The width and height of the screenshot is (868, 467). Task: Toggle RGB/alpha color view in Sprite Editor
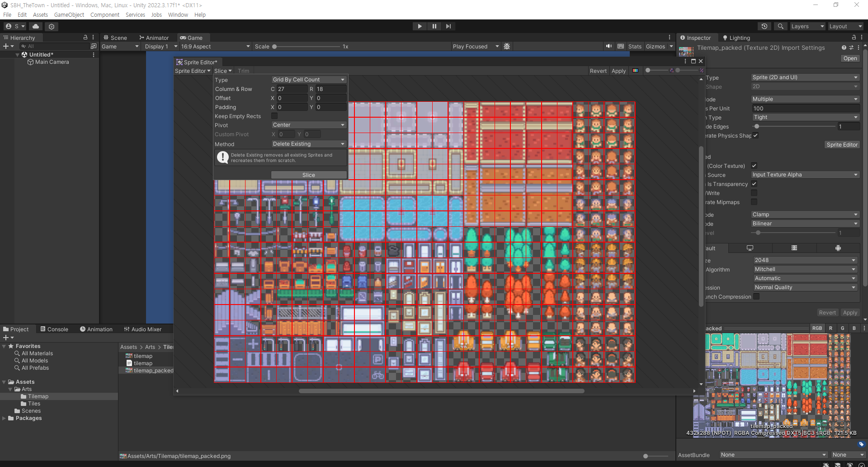[x=635, y=71]
